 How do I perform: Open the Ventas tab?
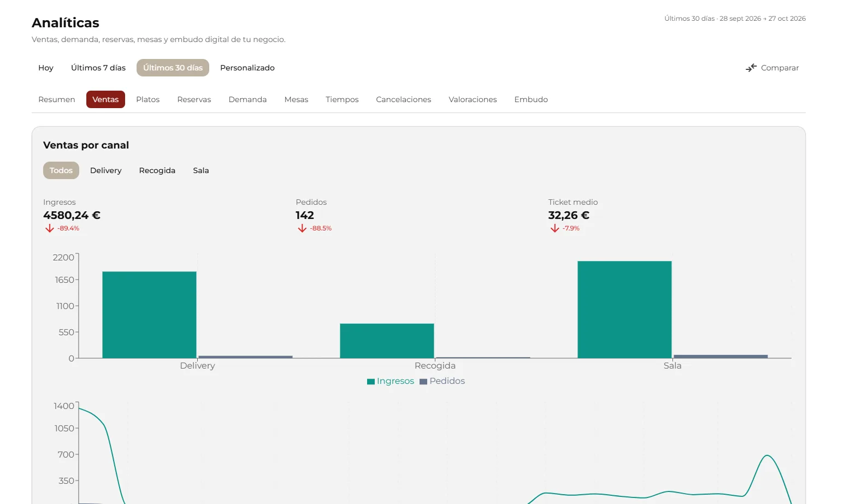(x=105, y=99)
